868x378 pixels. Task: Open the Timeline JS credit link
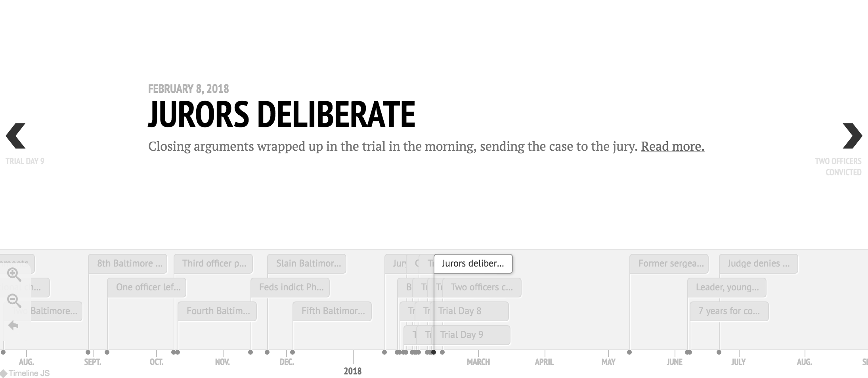tap(25, 373)
